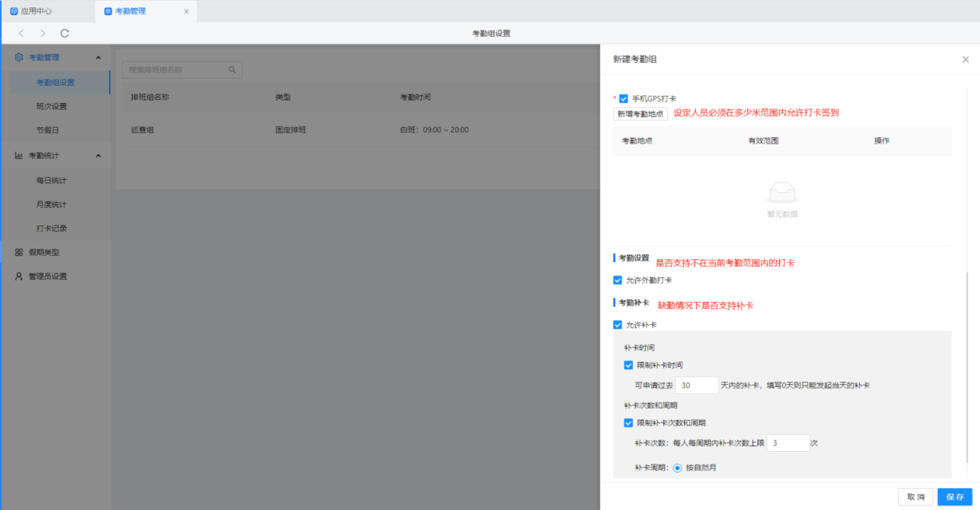Open the 班次设置 menu item
The width and height of the screenshot is (980, 510).
(x=51, y=106)
